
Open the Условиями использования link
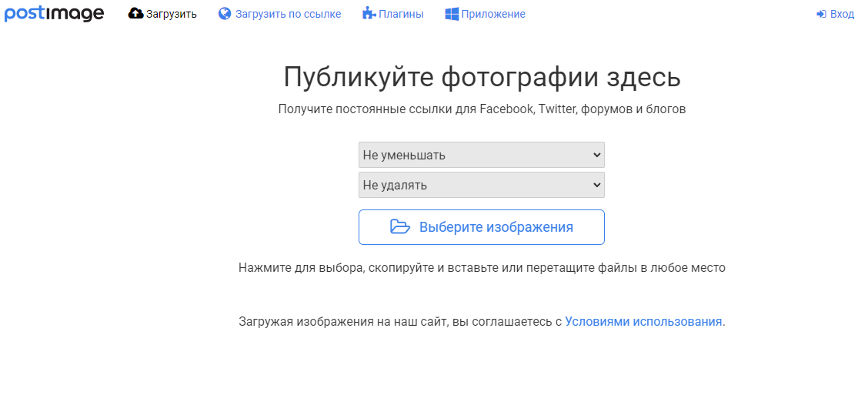click(643, 322)
